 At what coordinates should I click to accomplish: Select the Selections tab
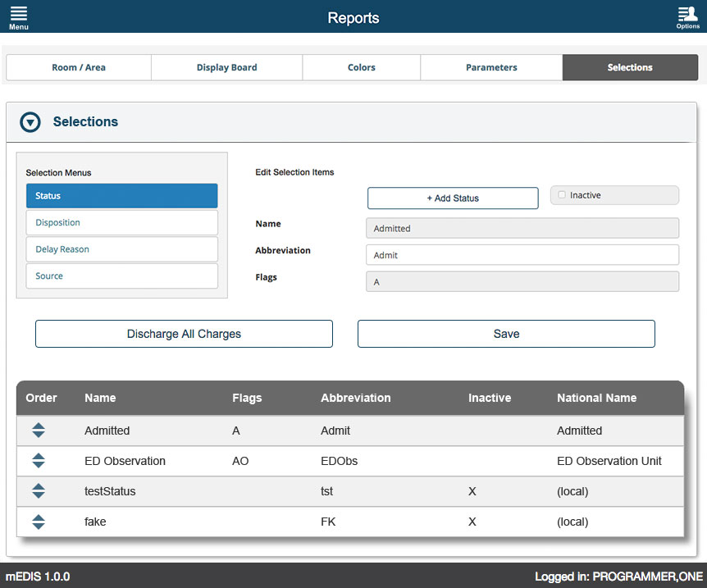(x=630, y=67)
